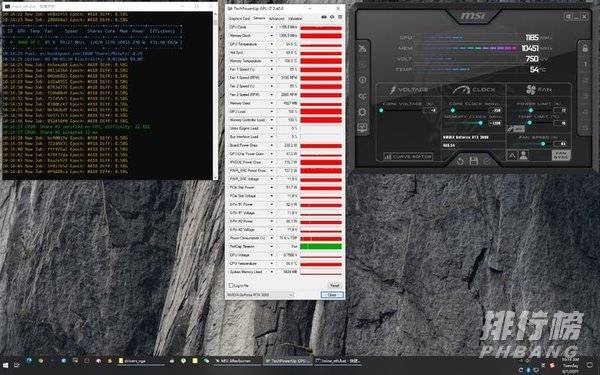Open the Curve Editor in Afterburner
600x375 pixels.
408,157
